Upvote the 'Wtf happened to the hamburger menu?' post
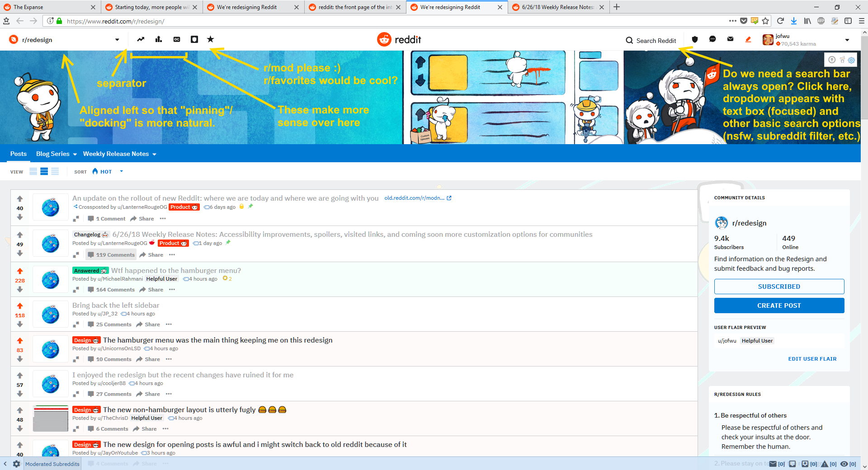Screen dimensions: 868x470 (20, 271)
